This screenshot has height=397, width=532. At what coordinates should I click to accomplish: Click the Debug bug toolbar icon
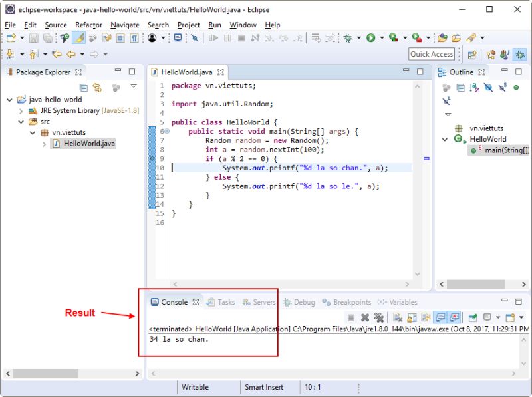[x=348, y=38]
